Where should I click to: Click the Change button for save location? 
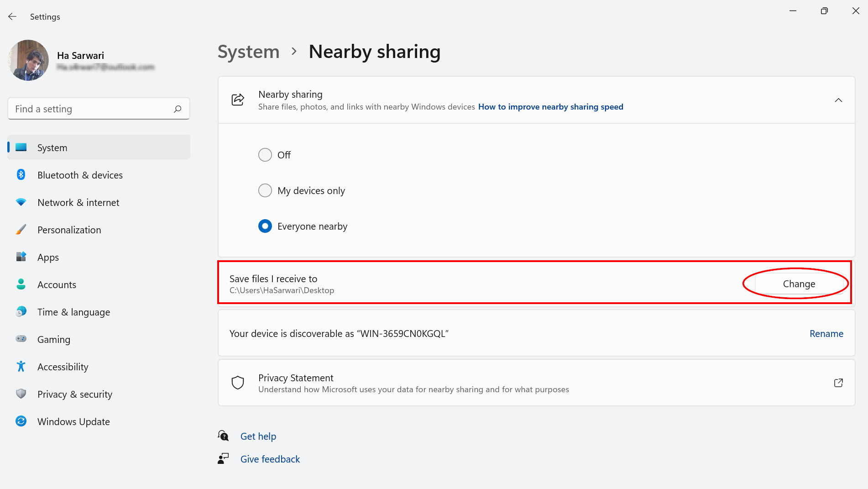(x=799, y=284)
